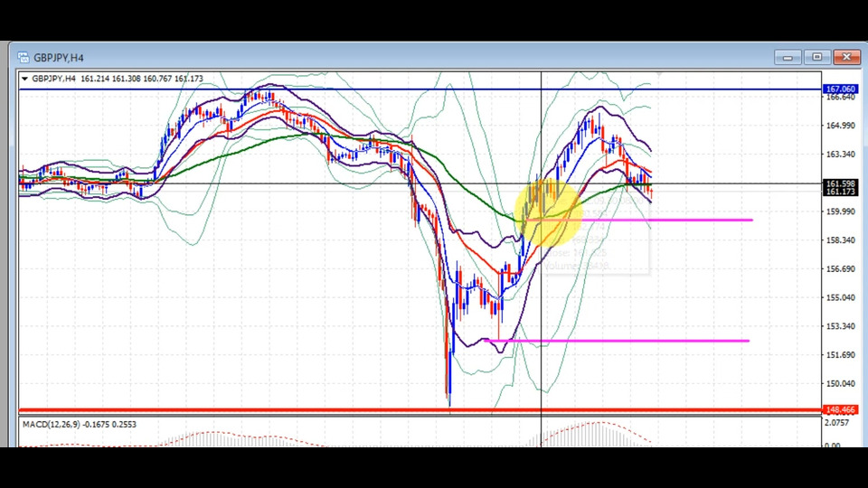Click the 163.340 price scale value

[840, 154]
